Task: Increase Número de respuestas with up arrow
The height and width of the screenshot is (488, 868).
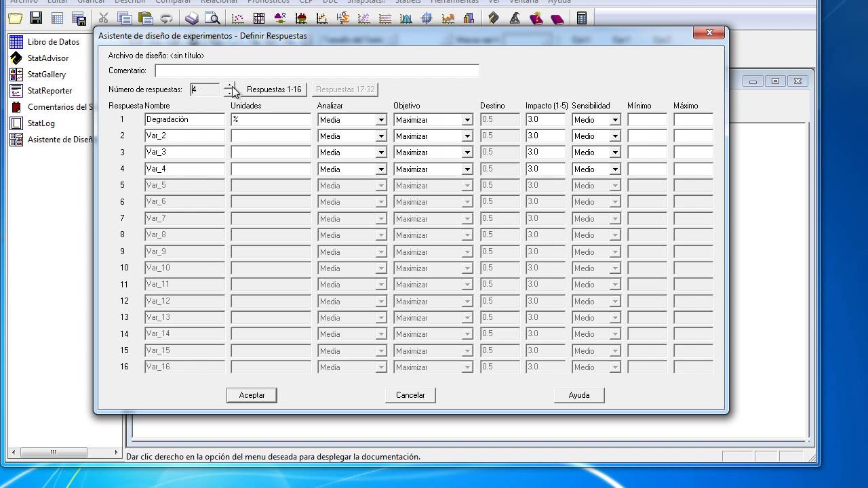Action: pyautogui.click(x=231, y=86)
